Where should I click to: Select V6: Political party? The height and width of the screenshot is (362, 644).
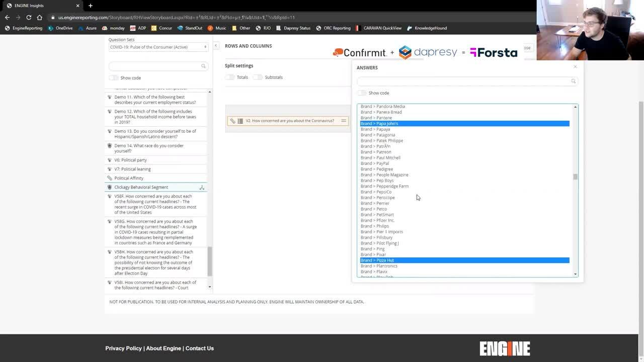click(x=155, y=160)
